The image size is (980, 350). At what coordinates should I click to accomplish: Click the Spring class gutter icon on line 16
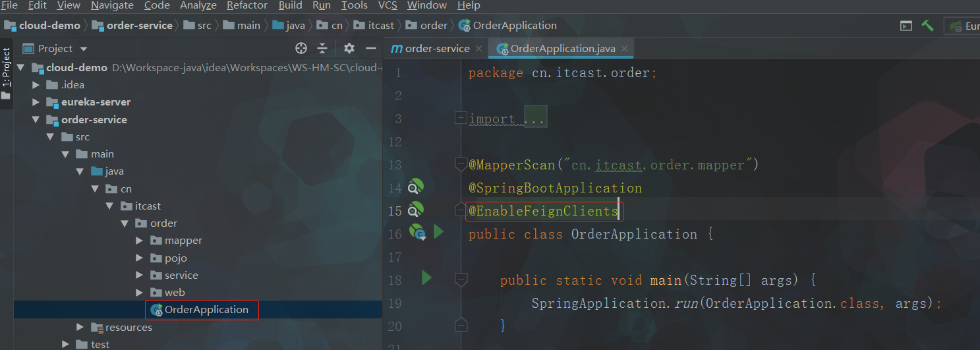point(417,233)
